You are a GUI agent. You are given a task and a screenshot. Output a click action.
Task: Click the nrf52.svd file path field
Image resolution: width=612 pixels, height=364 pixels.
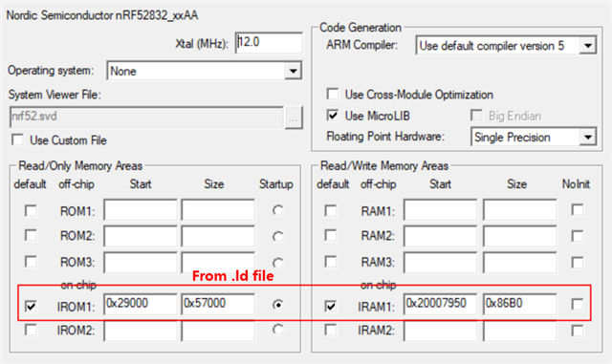[146, 118]
